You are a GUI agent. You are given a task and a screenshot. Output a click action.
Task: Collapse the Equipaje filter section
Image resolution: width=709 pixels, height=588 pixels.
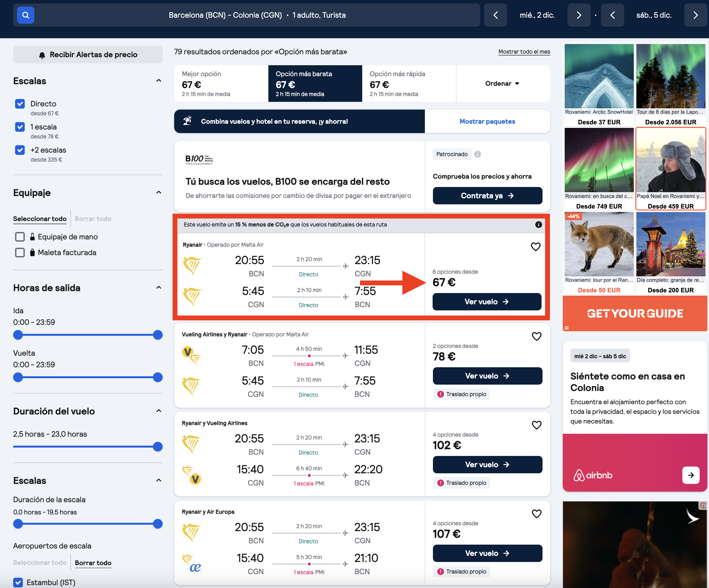[159, 193]
